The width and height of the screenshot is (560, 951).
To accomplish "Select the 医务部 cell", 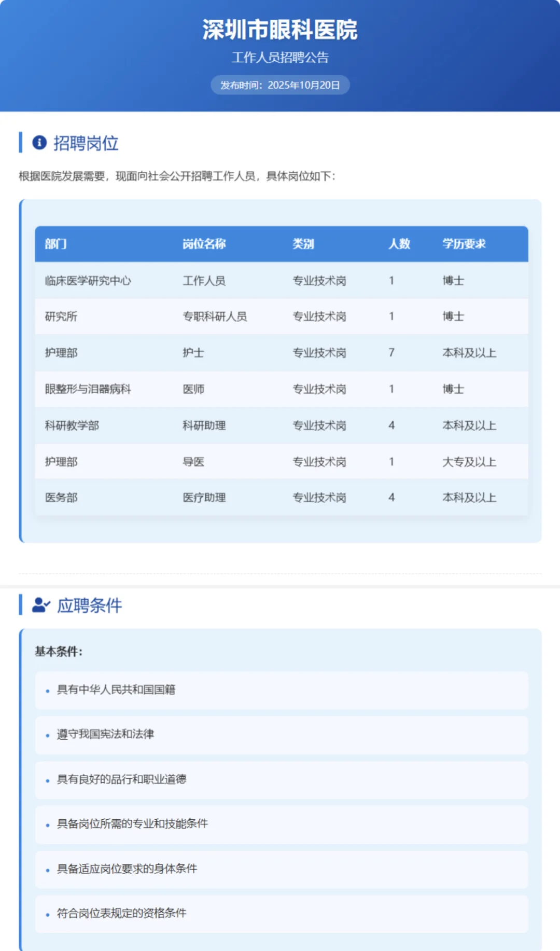I will pos(61,498).
